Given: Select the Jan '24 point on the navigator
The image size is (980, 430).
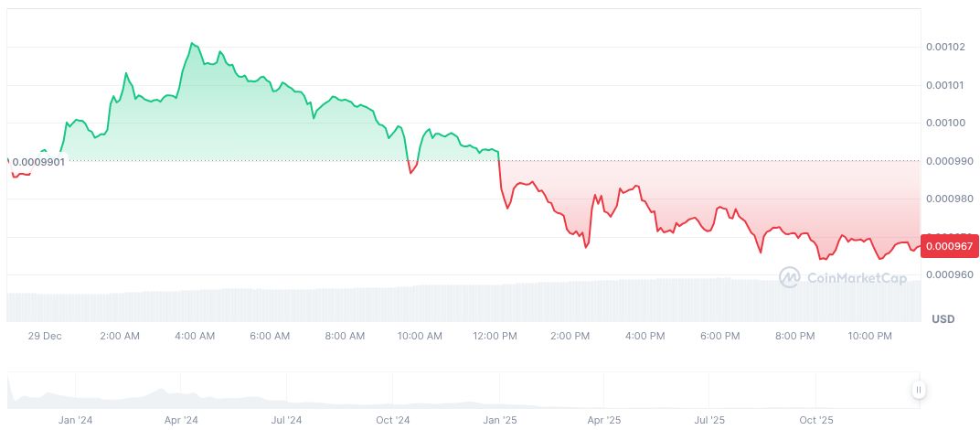Looking at the screenshot, I should click(76, 420).
